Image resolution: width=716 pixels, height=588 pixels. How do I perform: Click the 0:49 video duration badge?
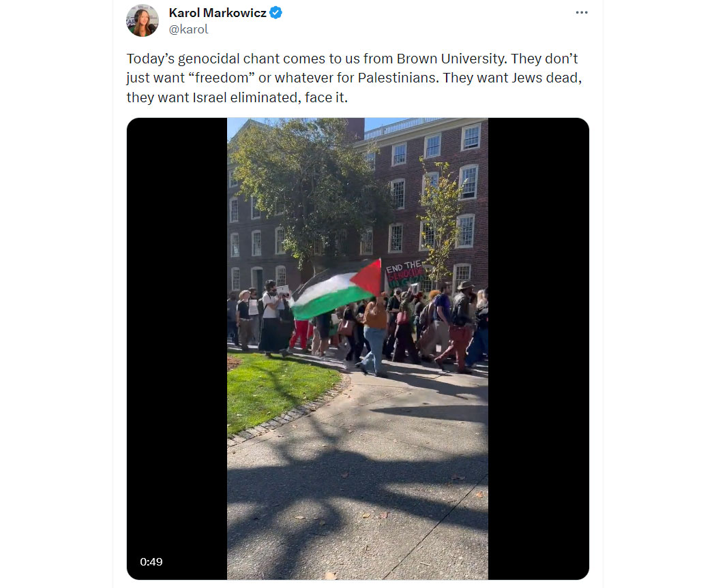(x=151, y=561)
